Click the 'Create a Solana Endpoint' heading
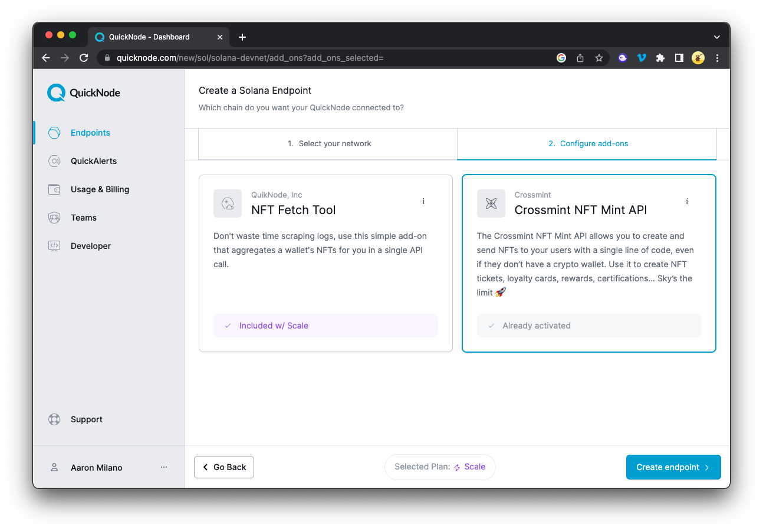Image resolution: width=763 pixels, height=532 pixels. (x=255, y=91)
